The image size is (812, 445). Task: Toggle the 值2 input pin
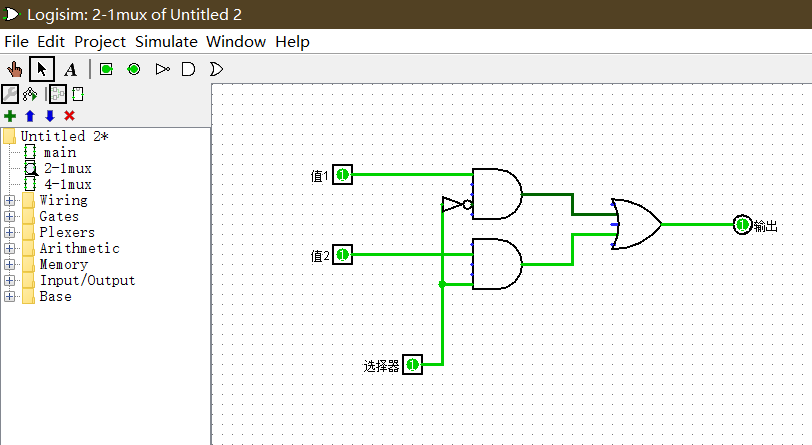point(342,254)
